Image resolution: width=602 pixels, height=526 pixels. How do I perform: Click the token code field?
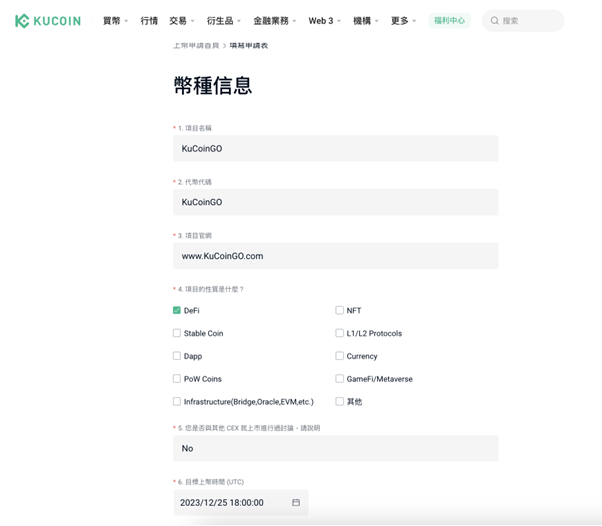point(336,202)
